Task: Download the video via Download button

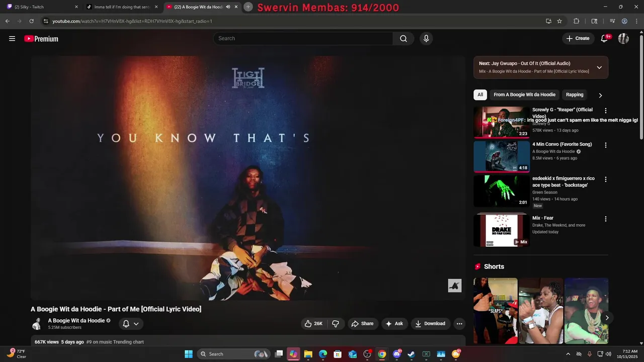Action: 430,324
